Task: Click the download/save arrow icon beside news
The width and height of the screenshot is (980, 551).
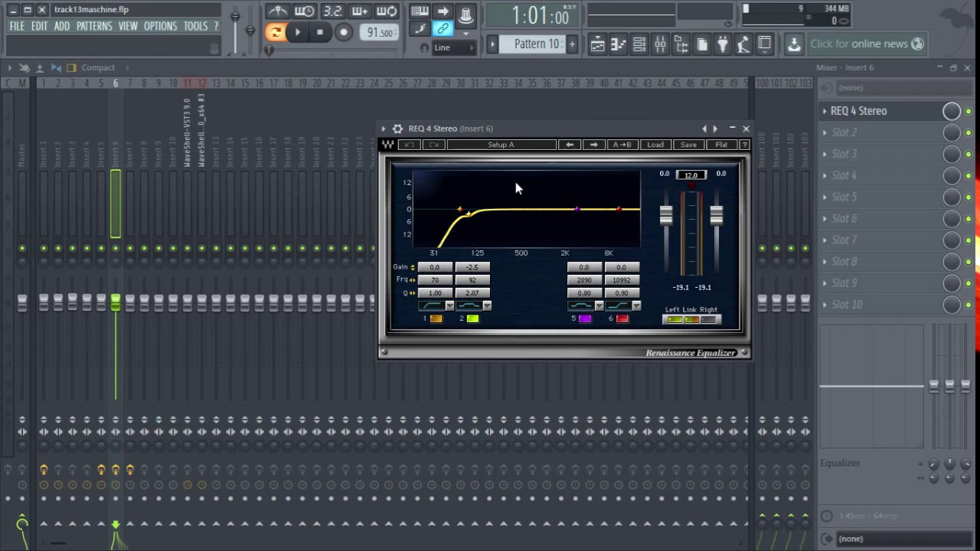Action: tap(794, 44)
